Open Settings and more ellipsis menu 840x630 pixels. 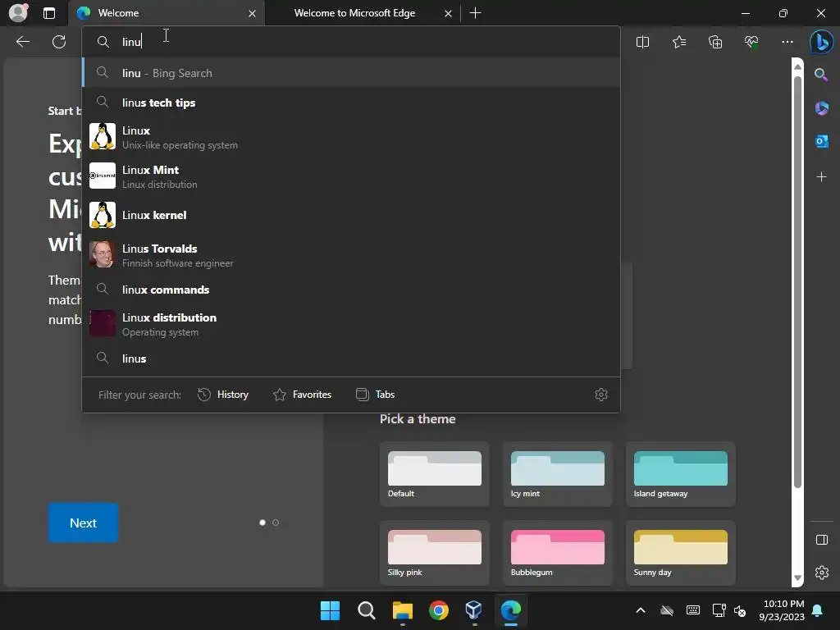[x=787, y=42]
